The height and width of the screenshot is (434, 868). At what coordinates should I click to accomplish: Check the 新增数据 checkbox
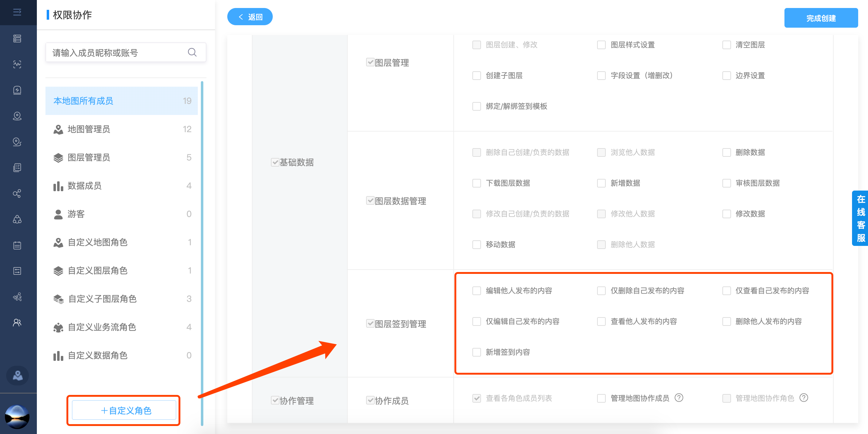601,183
